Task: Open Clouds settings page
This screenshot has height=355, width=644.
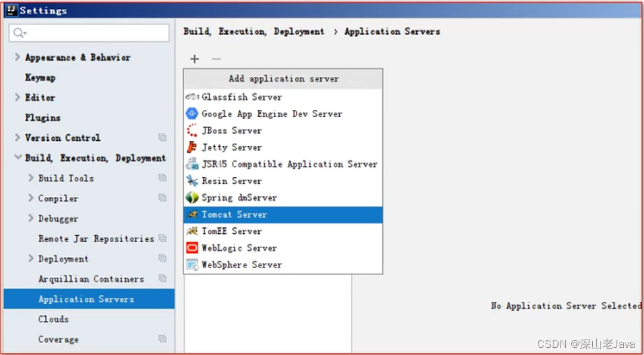Action: tap(54, 319)
